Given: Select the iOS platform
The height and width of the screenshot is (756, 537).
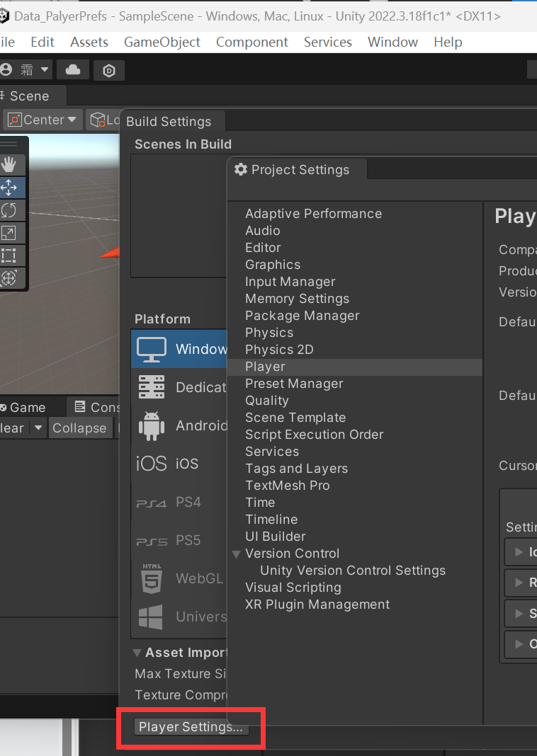Looking at the screenshot, I should click(179, 464).
